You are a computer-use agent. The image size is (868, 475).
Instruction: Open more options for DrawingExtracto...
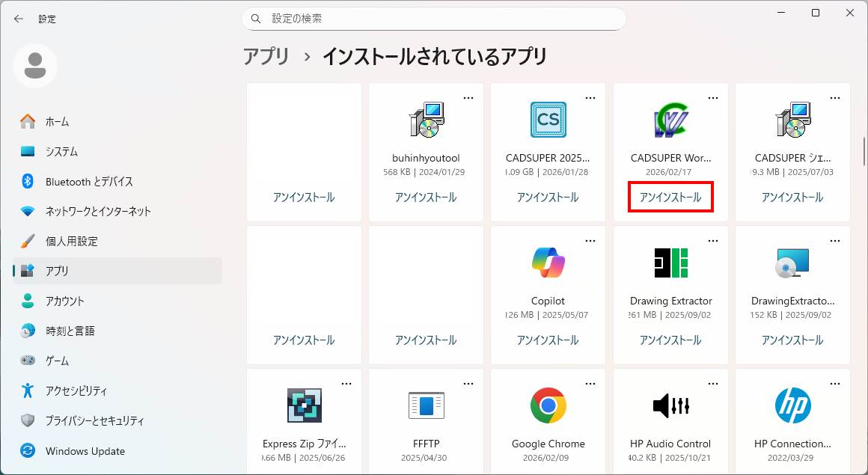pyautogui.click(x=835, y=241)
